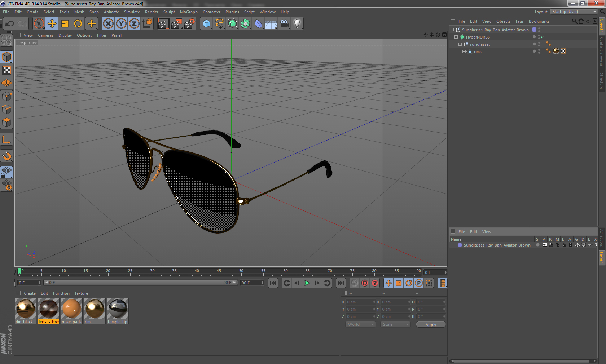Play the animation forwards
Image resolution: width=606 pixels, height=364 pixels.
click(x=307, y=283)
